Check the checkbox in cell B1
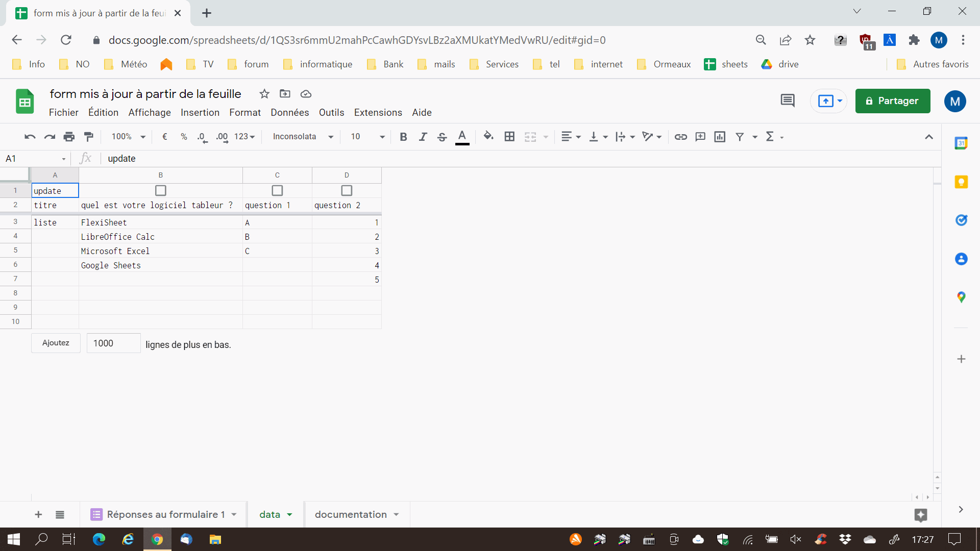This screenshot has height=551, width=980. [161, 190]
